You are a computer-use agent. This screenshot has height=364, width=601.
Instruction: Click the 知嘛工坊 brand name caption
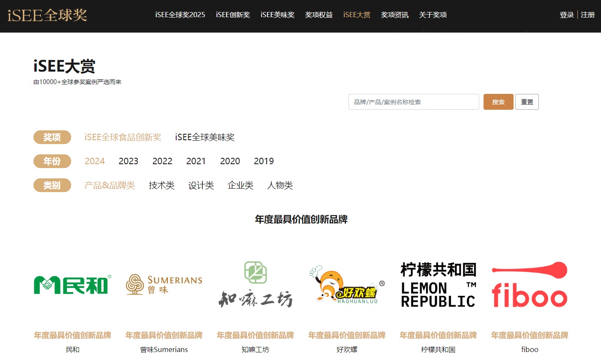[x=255, y=349]
